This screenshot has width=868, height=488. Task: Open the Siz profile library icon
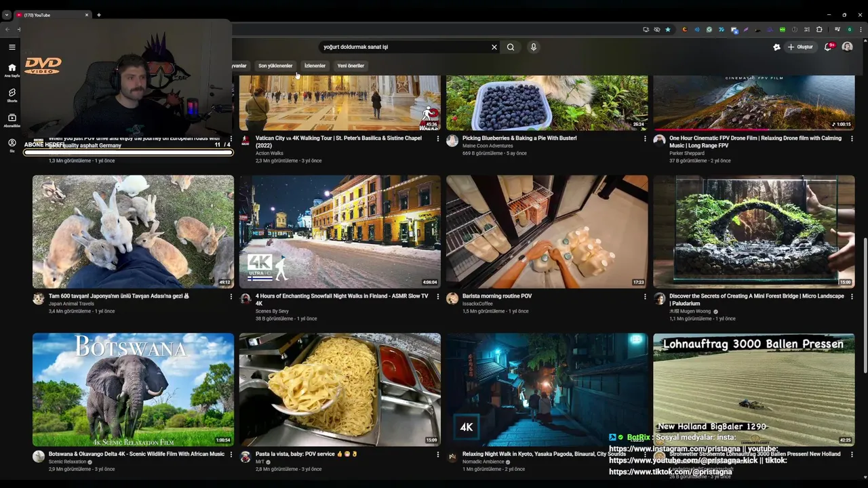point(12,145)
